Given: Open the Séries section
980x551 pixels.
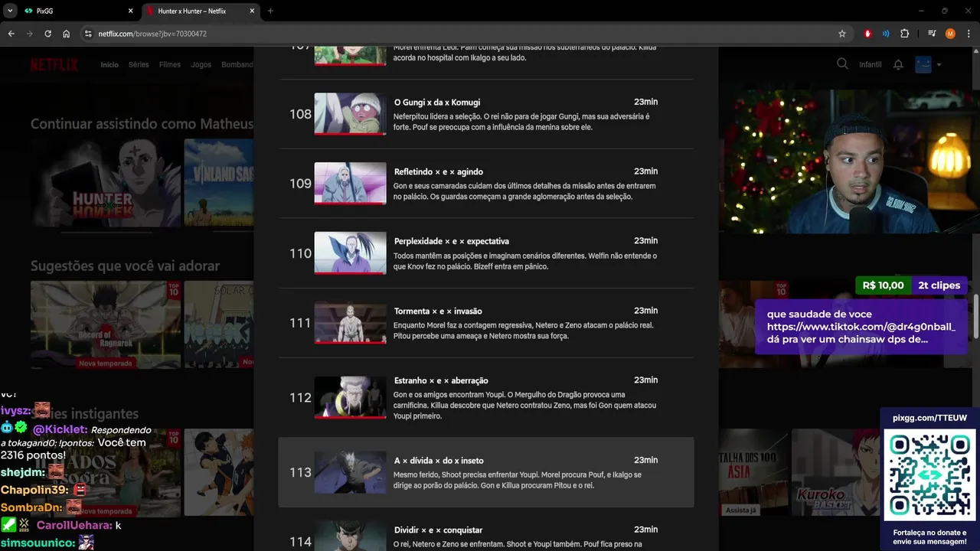Looking at the screenshot, I should click(139, 65).
